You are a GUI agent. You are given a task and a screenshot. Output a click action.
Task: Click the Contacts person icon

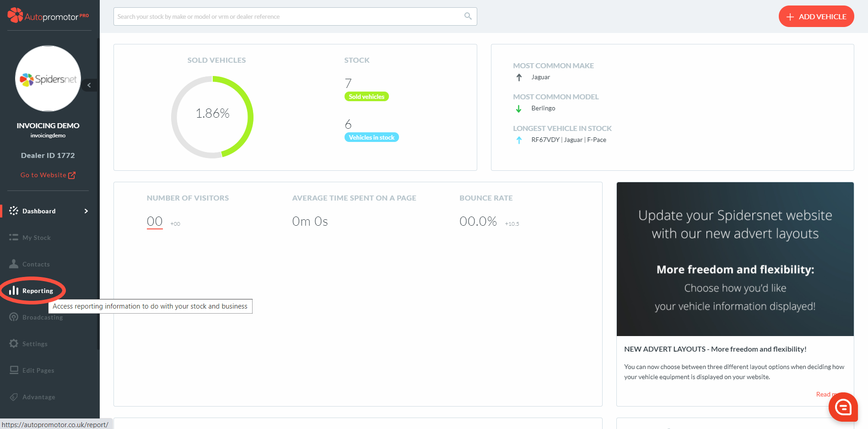coord(14,264)
